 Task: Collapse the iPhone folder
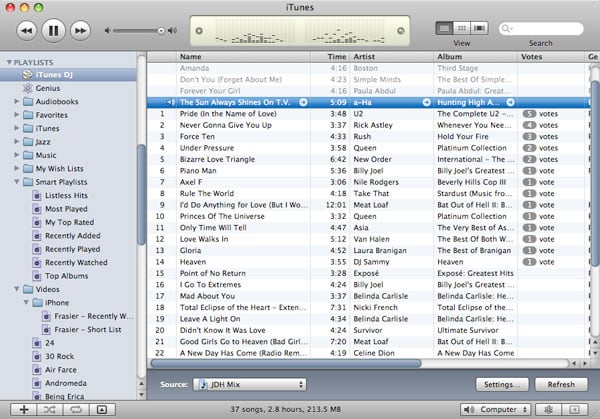26,302
